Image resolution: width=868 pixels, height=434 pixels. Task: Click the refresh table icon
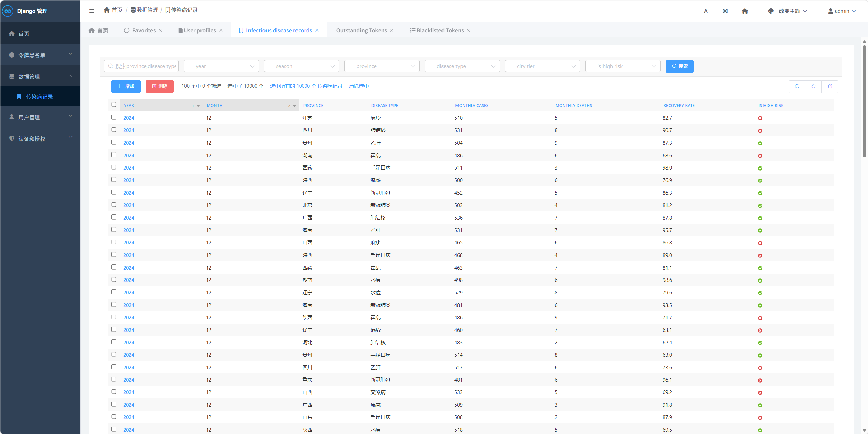813,86
